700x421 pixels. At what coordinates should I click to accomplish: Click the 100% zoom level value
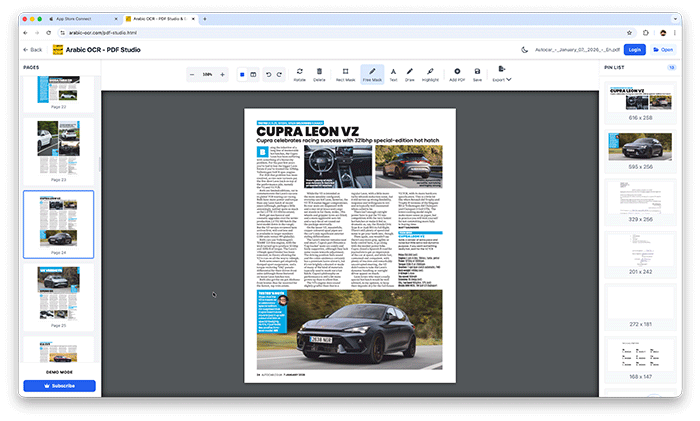207,75
